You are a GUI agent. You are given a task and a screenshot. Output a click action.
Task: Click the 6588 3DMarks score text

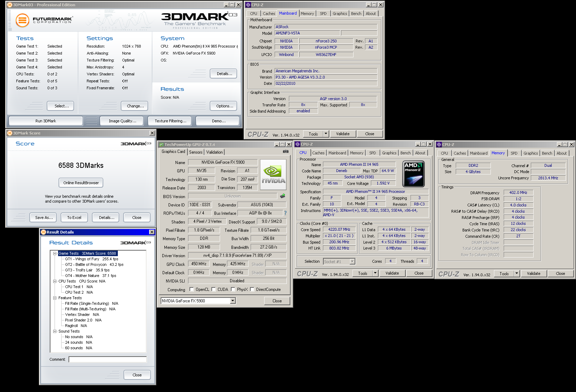81,165
